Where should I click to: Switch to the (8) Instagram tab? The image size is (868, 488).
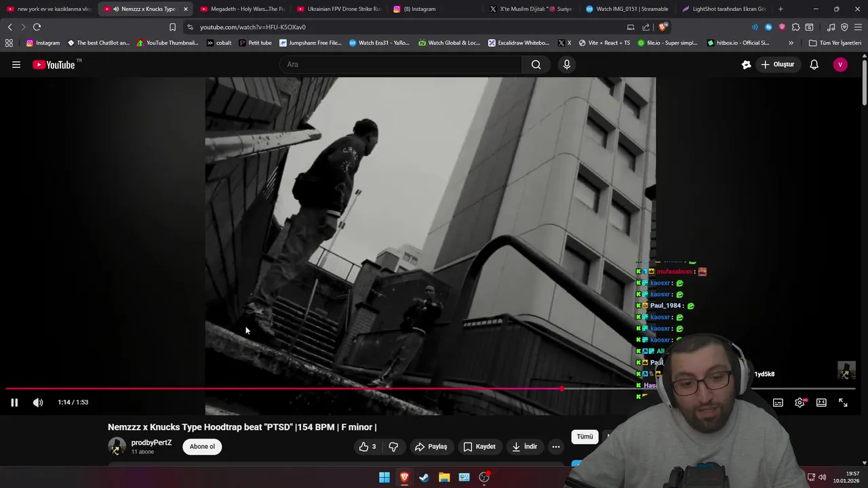click(x=435, y=9)
